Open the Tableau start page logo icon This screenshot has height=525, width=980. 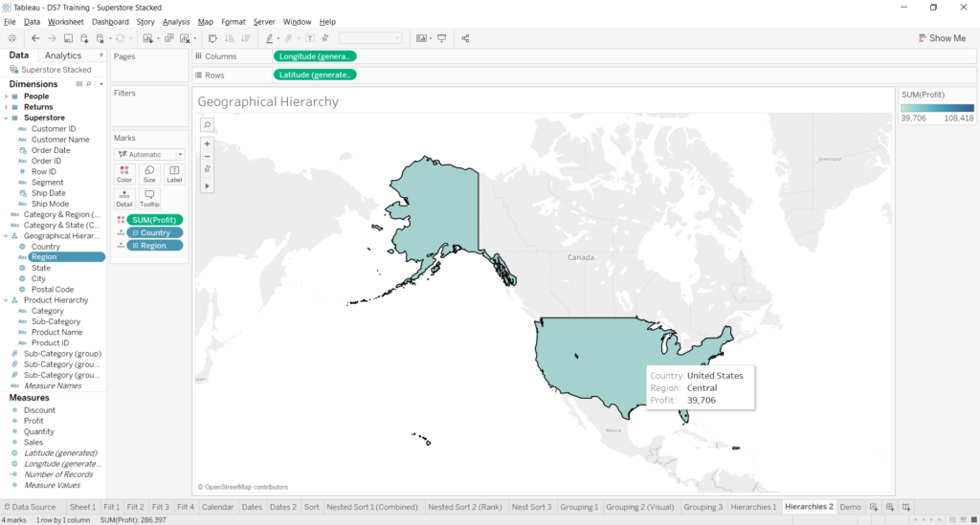click(11, 38)
